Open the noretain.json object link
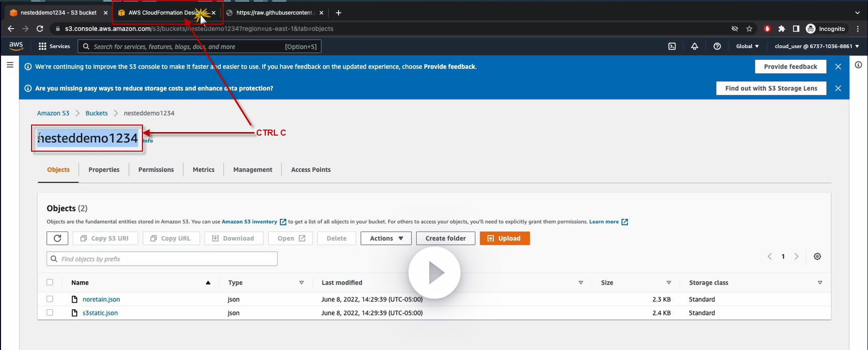The image size is (868, 350). pos(101,299)
